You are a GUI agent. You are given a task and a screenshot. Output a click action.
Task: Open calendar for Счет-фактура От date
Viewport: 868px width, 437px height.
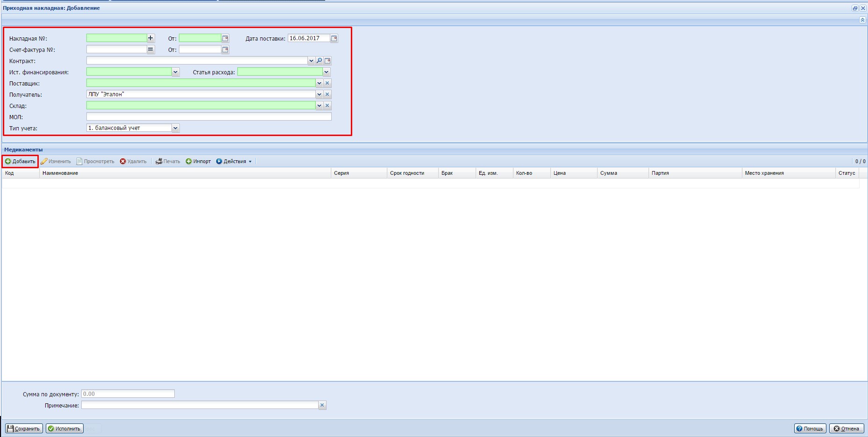coord(225,50)
